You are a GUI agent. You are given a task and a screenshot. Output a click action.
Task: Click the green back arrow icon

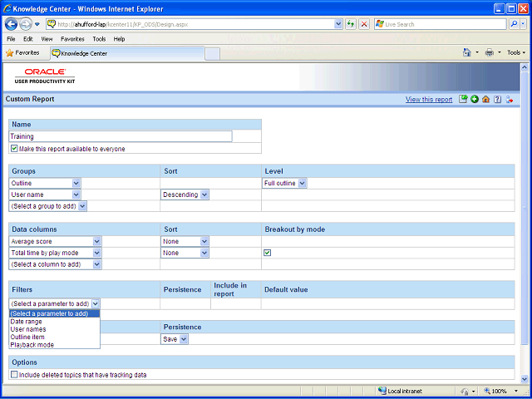click(475, 99)
